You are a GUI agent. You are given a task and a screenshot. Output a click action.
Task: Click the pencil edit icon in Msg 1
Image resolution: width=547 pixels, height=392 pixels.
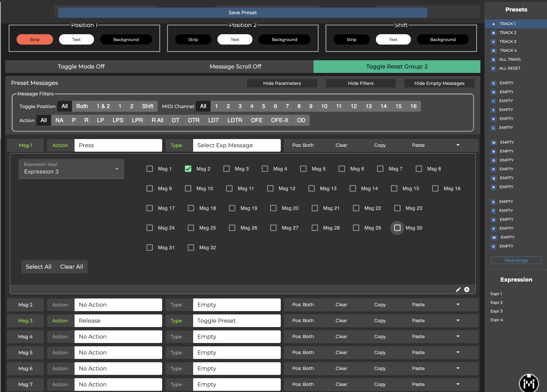tap(458, 290)
